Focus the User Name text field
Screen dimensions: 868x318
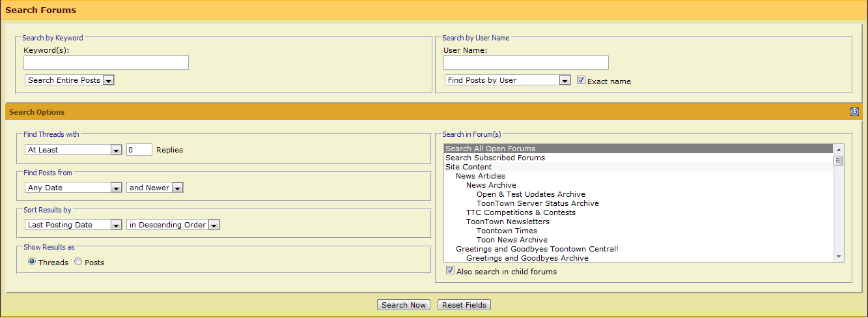click(526, 63)
